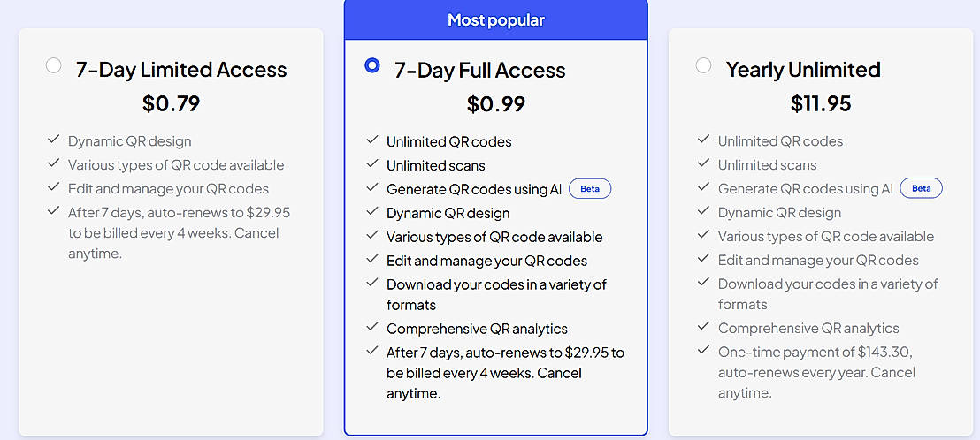Click Comprehensive QR analytics text in Yearly plan

(x=808, y=328)
